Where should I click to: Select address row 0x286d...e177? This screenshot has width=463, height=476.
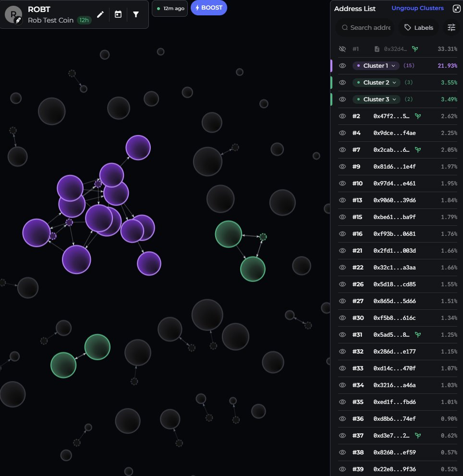click(x=397, y=351)
